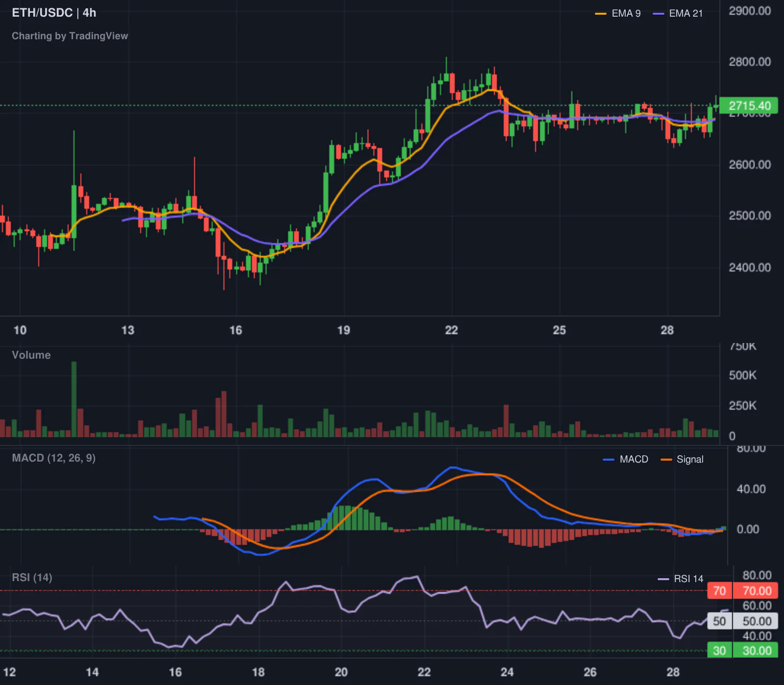Click the 30.00 RSI axis label
Viewport: 784px width, 685px height.
point(757,651)
